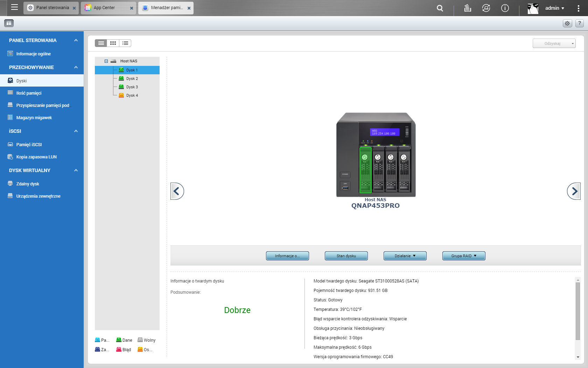Click the Informacje o... button

coord(287,256)
